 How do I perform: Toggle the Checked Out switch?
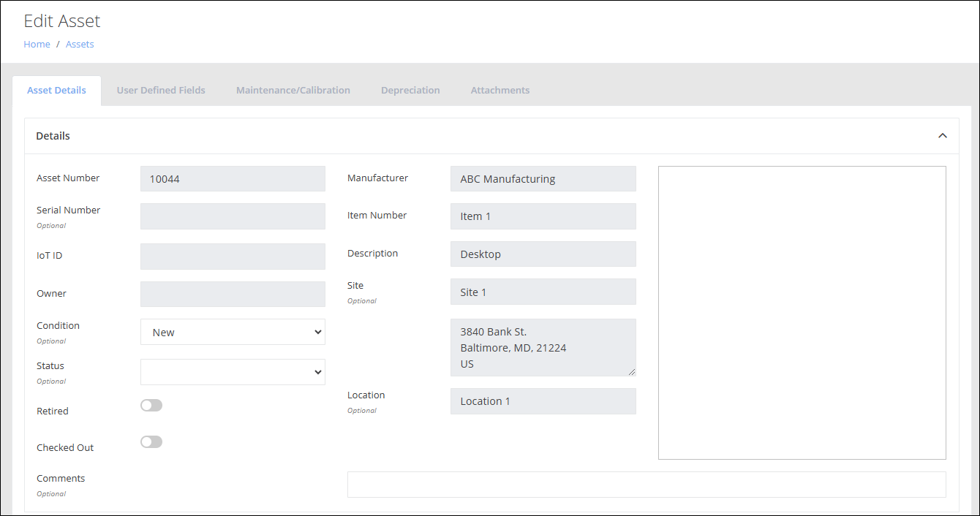[x=151, y=441]
